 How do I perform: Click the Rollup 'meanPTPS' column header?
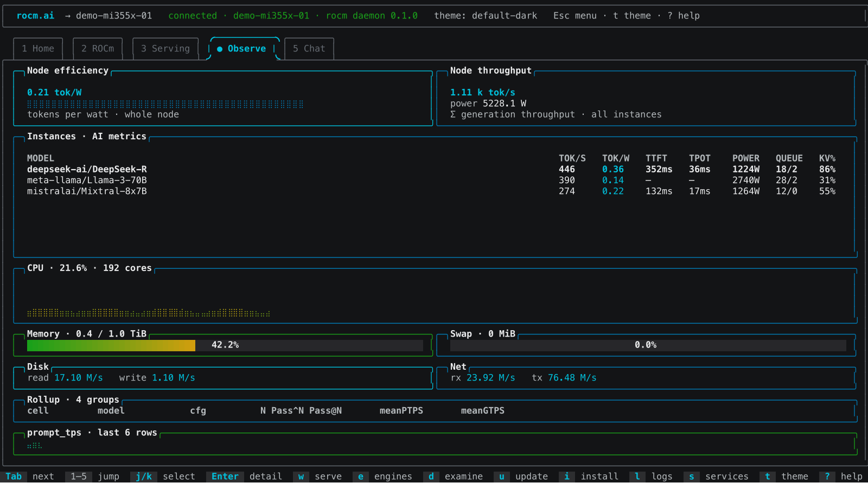(401, 411)
